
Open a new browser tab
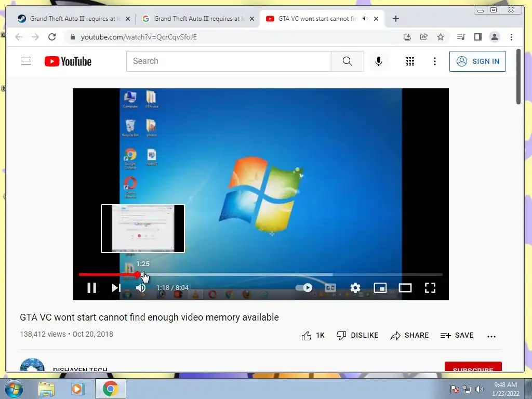(395, 19)
